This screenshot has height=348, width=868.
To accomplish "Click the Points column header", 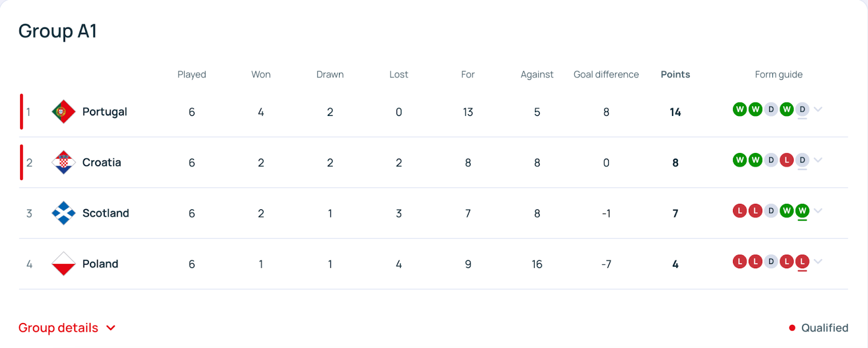I will (x=675, y=74).
